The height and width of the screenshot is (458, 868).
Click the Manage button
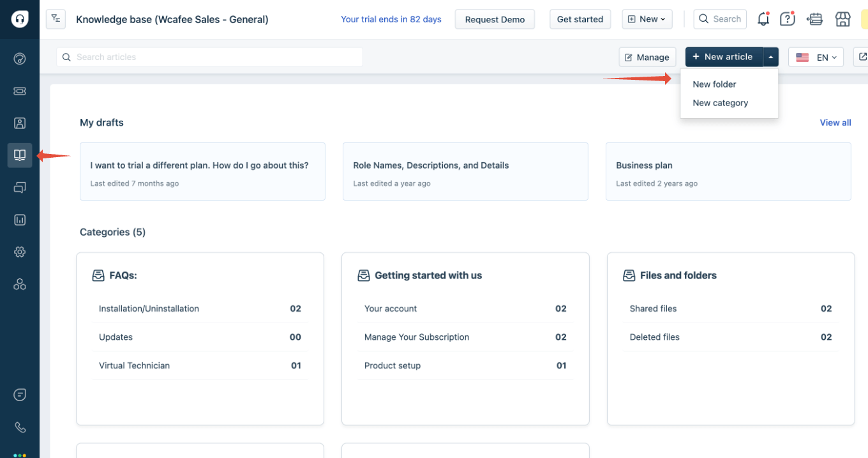click(647, 57)
